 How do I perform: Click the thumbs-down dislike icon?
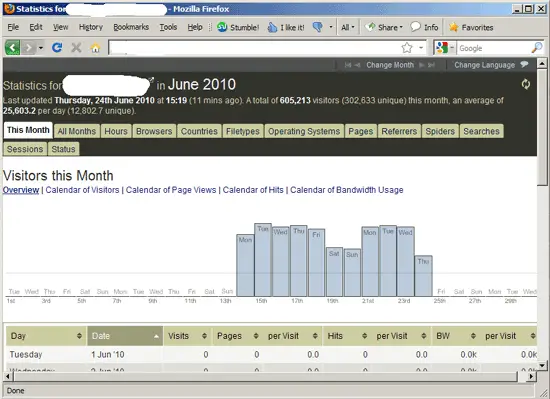[x=317, y=27]
